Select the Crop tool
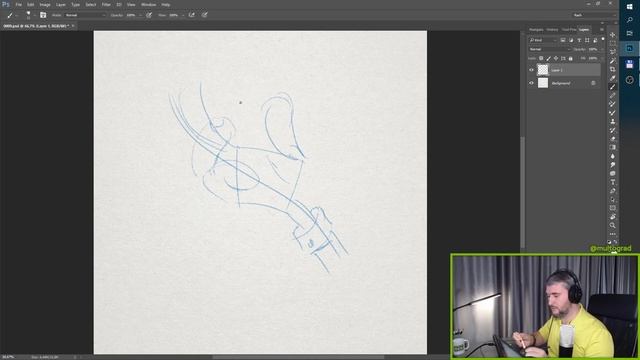Screen dimensions: 640x360 [613, 69]
